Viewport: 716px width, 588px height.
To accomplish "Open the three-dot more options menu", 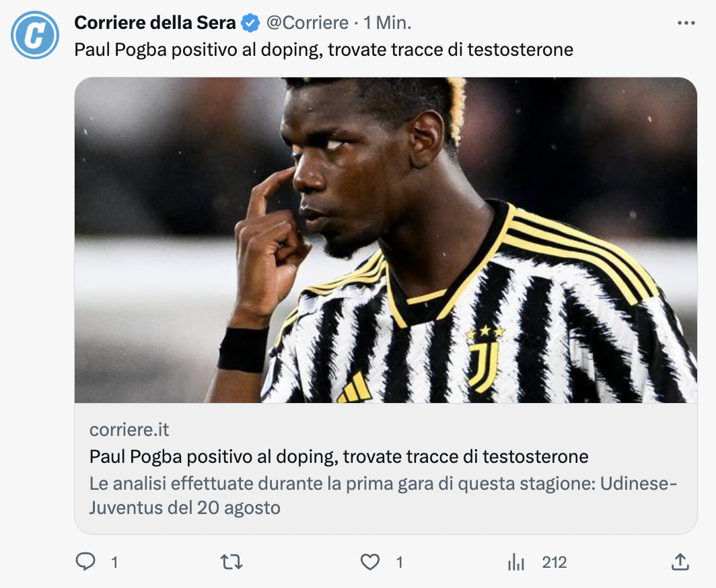I will tap(686, 23).
